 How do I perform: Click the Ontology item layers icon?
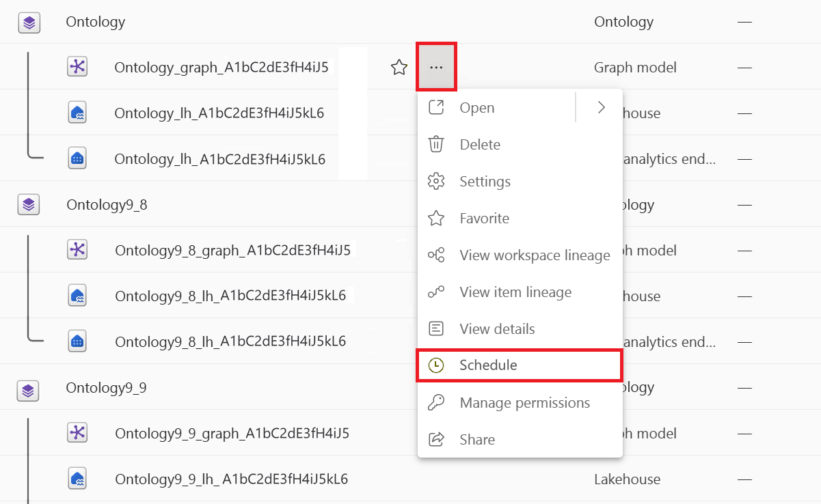[28, 23]
